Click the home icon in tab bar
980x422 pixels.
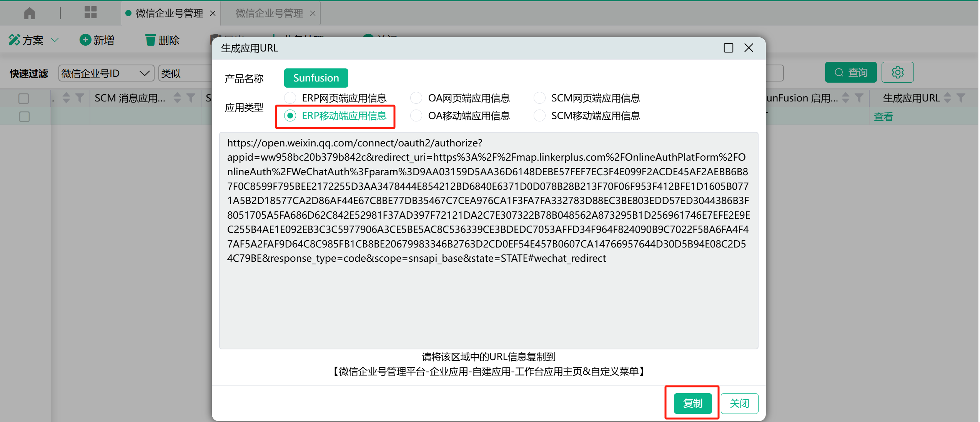point(29,13)
